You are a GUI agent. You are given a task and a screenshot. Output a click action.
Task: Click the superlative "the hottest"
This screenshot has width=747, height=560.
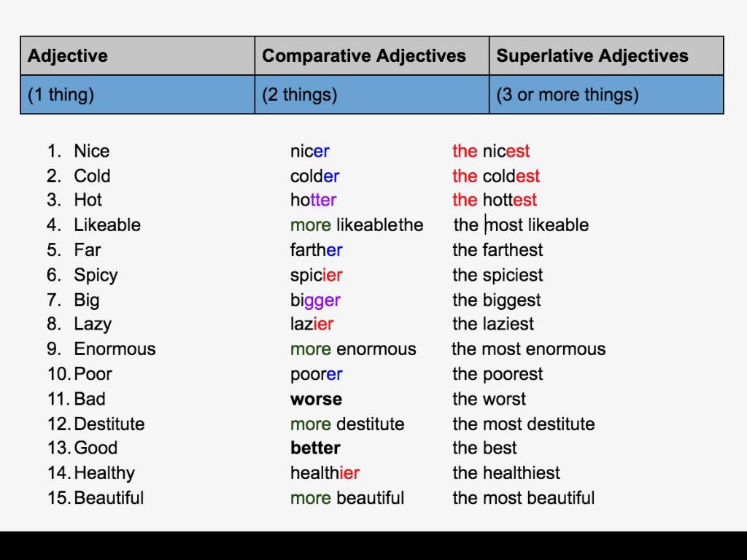coord(494,201)
